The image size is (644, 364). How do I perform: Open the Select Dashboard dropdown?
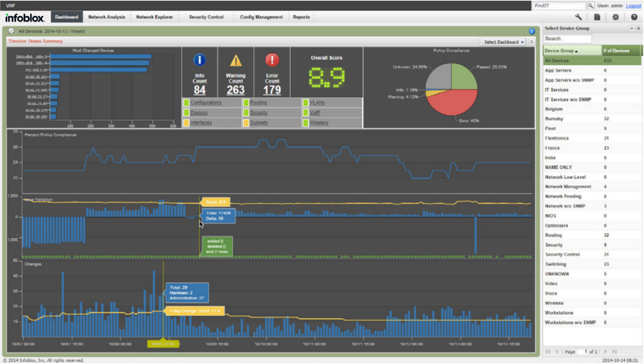(504, 42)
